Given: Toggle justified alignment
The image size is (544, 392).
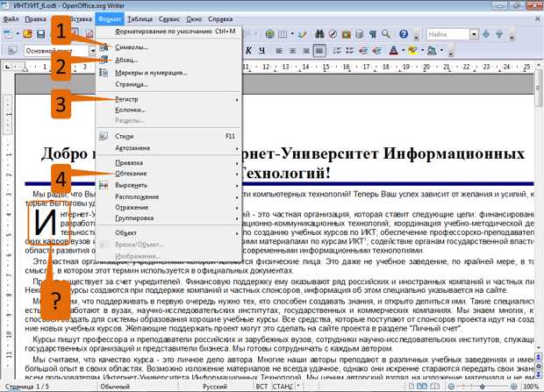Looking at the screenshot, I should point(319,51).
